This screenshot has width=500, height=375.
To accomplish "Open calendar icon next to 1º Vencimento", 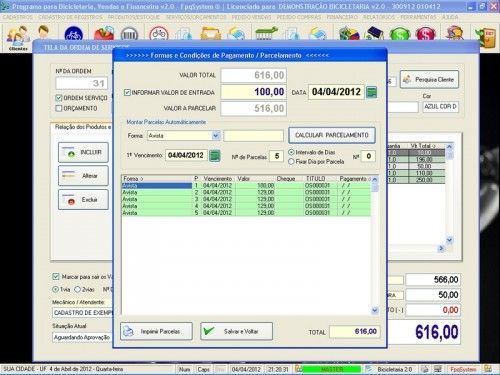I will [x=214, y=156].
